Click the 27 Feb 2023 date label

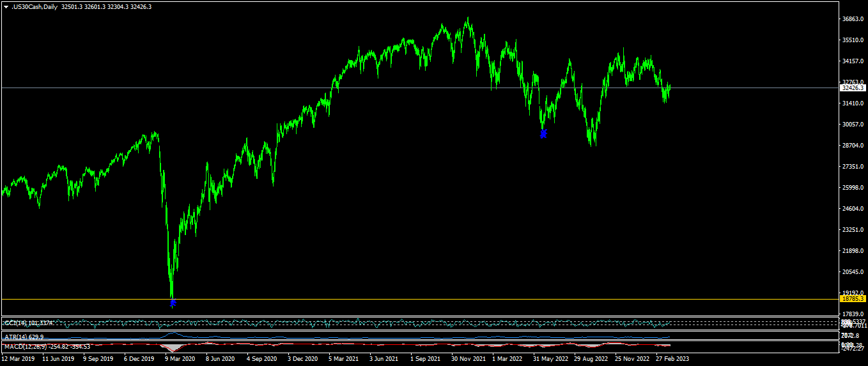[673, 359]
